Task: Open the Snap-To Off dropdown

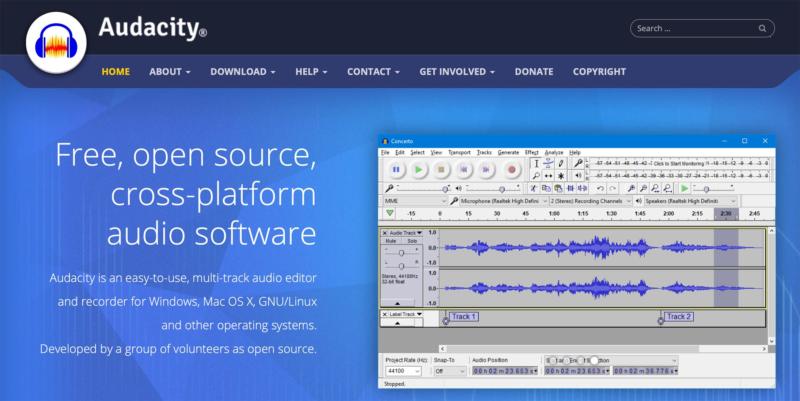Action: pyautogui.click(x=449, y=371)
